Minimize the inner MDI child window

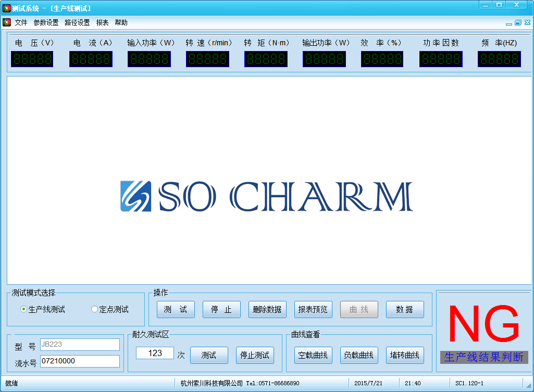click(x=509, y=23)
